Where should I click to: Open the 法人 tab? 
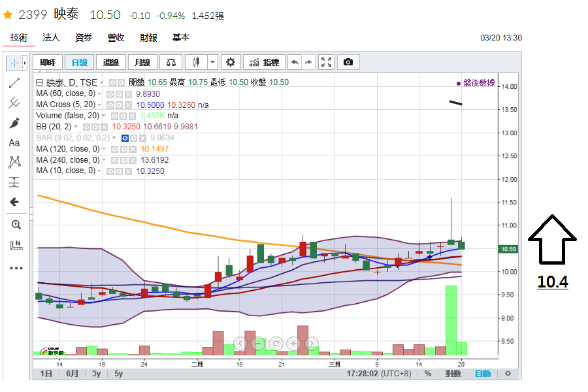(x=51, y=37)
